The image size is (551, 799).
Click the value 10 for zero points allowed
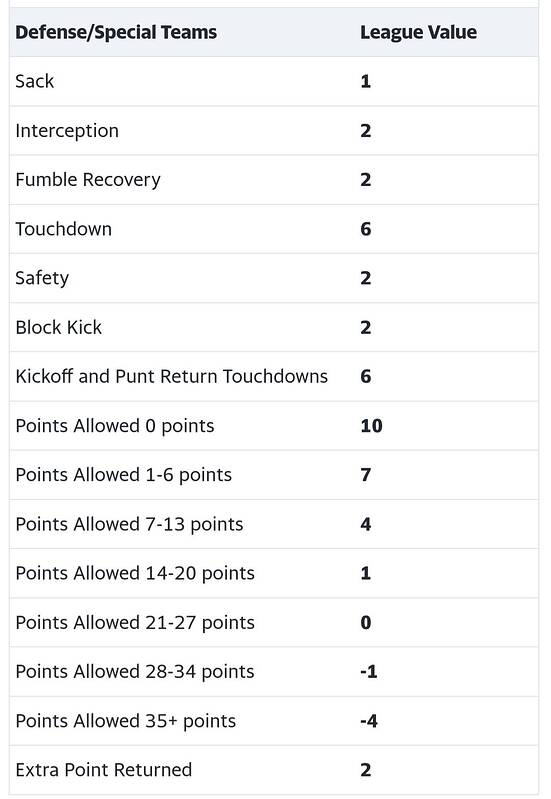point(371,425)
